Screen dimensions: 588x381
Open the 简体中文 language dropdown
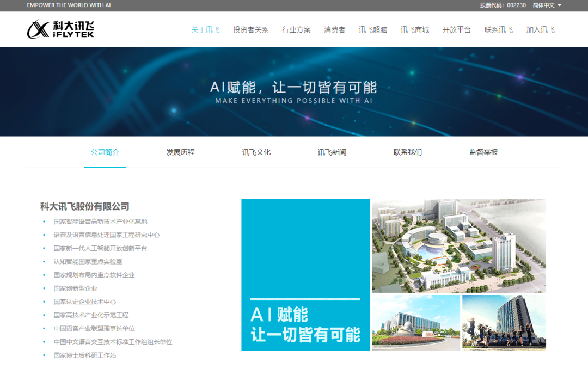(x=547, y=5)
